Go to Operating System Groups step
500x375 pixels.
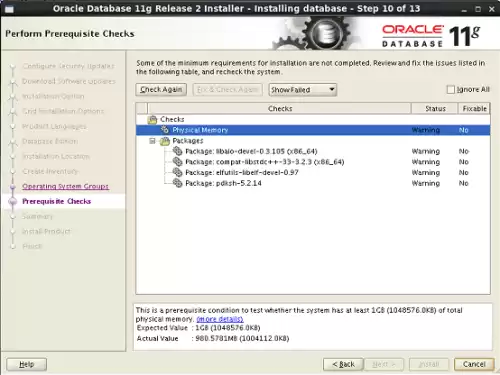pyautogui.click(x=65, y=186)
